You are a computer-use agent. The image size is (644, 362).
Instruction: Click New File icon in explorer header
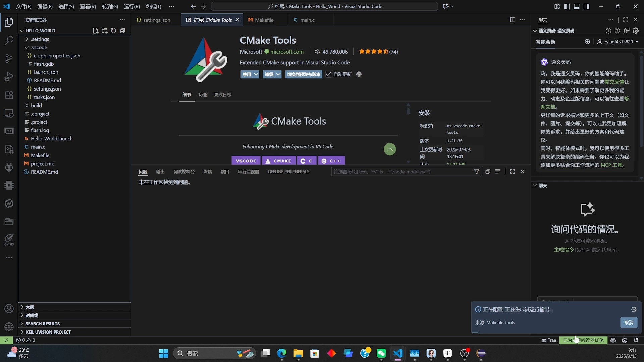[95, 31]
